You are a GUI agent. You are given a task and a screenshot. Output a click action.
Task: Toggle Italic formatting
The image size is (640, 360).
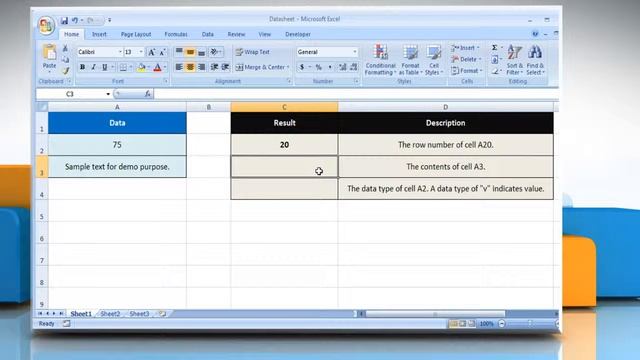click(93, 67)
